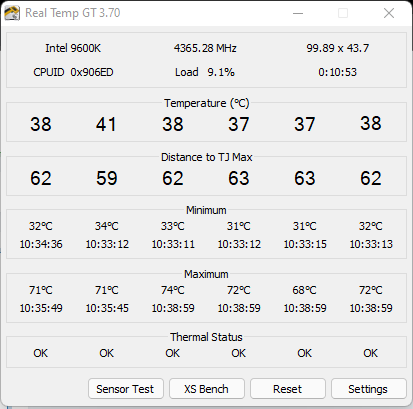The image size is (413, 409).
Task: Click the CPUID 0x906ED label
Action: [73, 72]
